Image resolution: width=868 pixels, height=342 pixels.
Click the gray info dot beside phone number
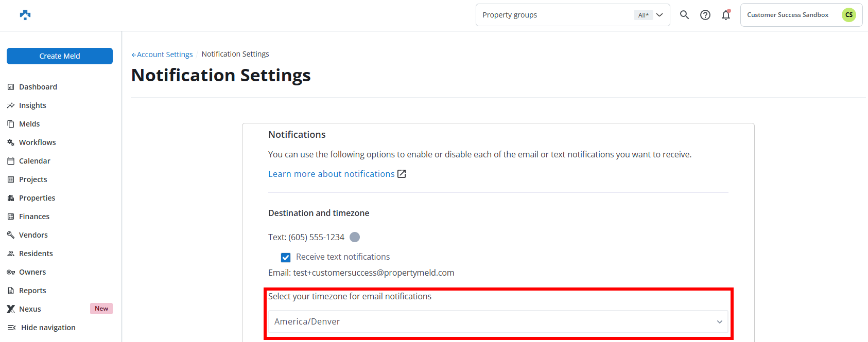coord(355,237)
